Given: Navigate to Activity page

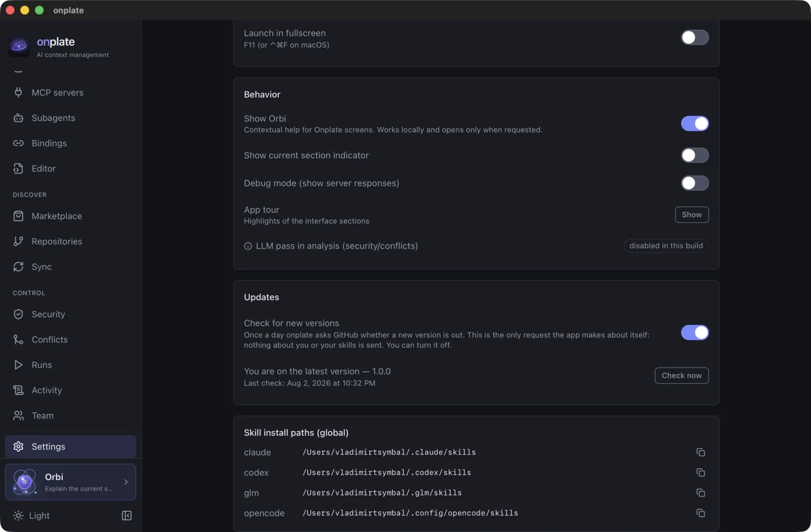Looking at the screenshot, I should tap(70, 391).
